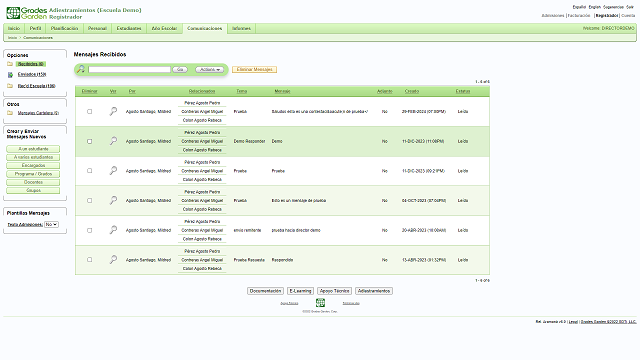Select the Demo Responder message checkbox

(89, 141)
